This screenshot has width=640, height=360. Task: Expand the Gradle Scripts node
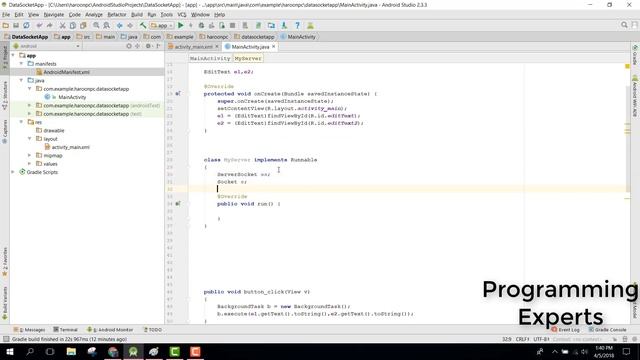[13, 172]
